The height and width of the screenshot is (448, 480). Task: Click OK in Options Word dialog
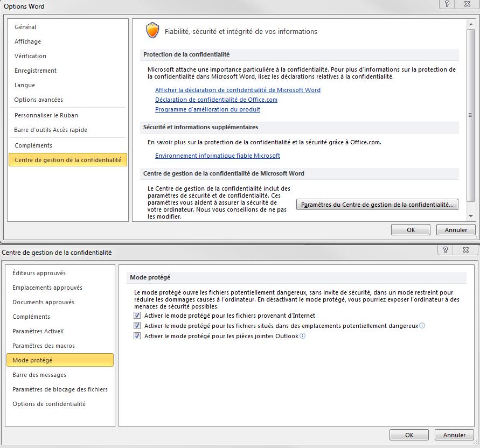click(411, 230)
